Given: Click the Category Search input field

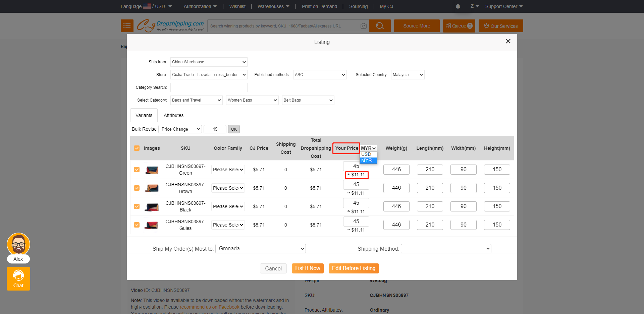Looking at the screenshot, I should (209, 87).
